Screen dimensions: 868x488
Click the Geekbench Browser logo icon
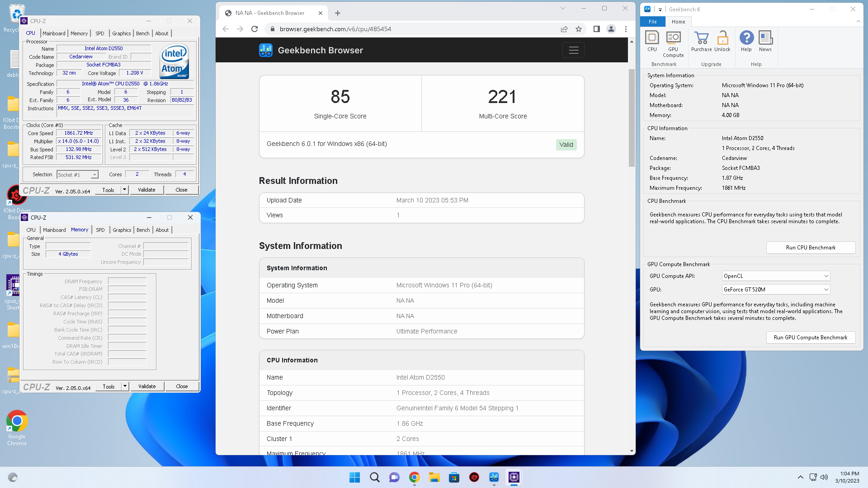click(266, 50)
